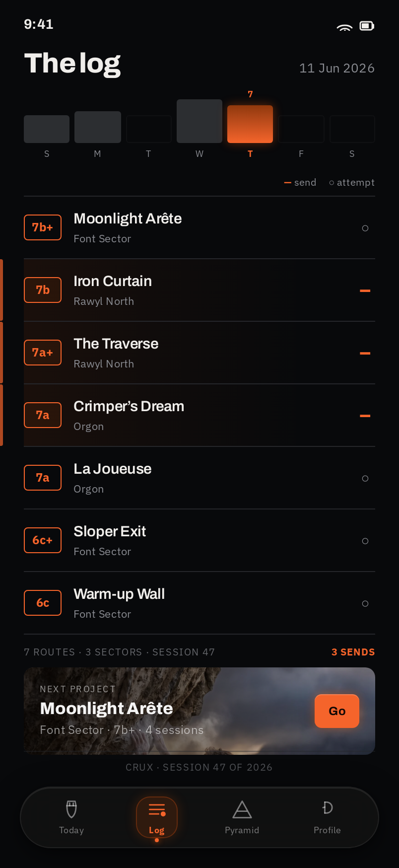Select Monday bar in week chart

click(98, 127)
